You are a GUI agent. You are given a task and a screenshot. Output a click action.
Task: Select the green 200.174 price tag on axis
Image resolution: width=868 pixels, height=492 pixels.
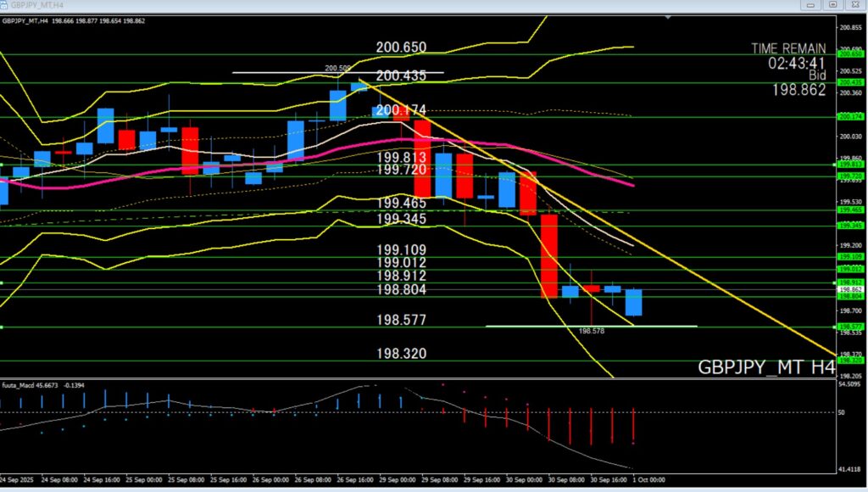point(849,116)
